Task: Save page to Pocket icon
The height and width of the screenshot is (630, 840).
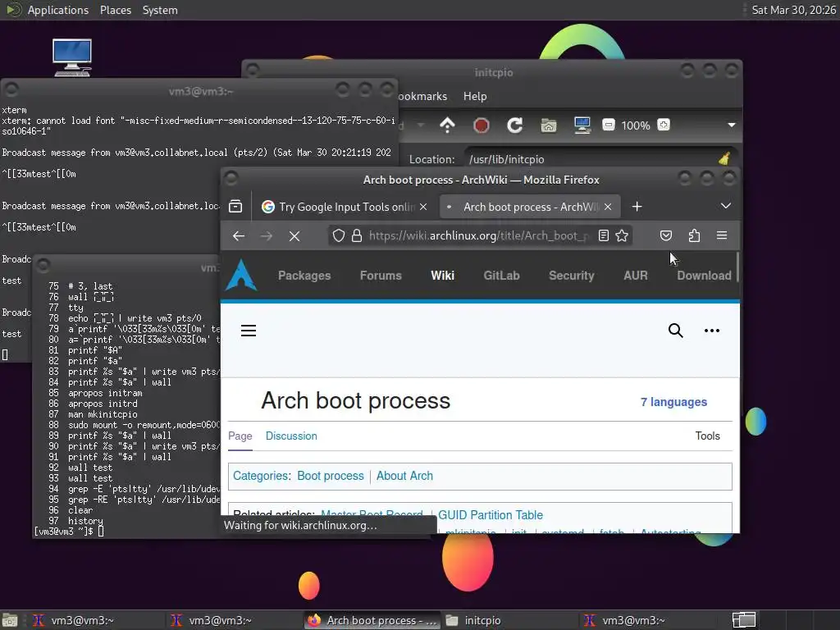Action: tap(666, 235)
